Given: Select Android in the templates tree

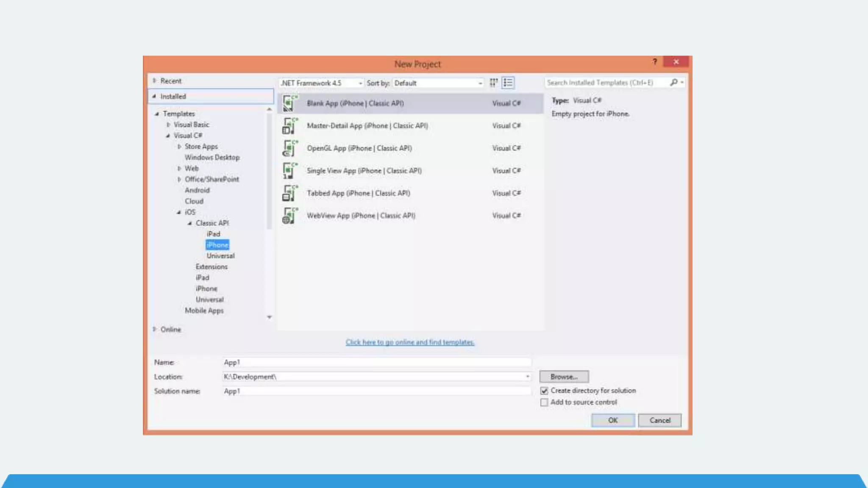Looking at the screenshot, I should (x=197, y=190).
